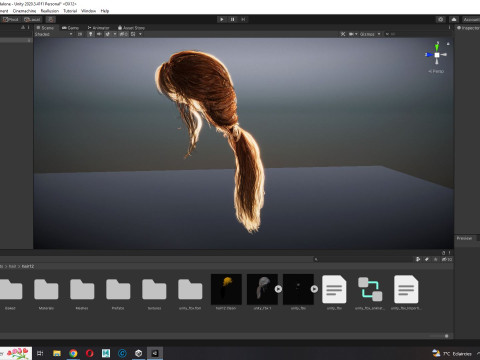Open File Explorer from taskbar
Viewport: 480px width, 360px height.
coord(57,353)
